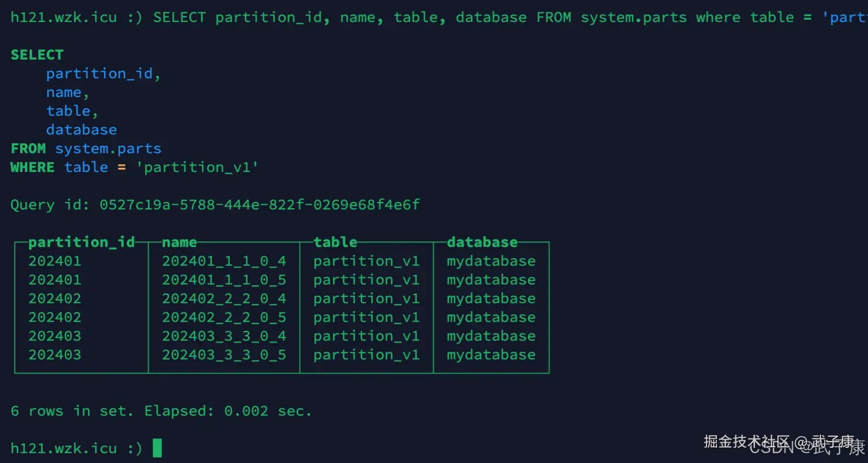Click the h121.wzk.icu hostname on the top line

coord(64,17)
